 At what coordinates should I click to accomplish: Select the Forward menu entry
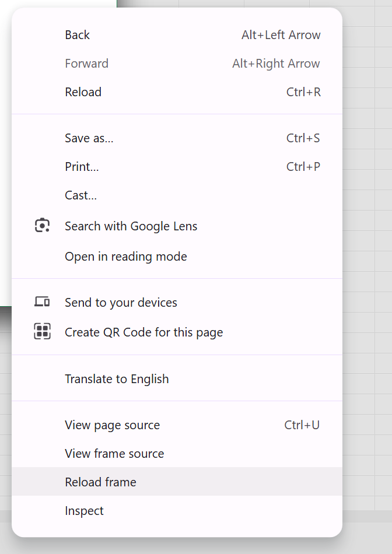coord(177,63)
